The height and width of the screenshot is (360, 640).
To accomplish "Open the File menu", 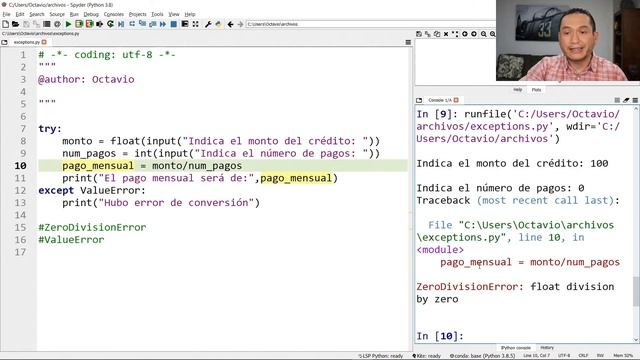I will 6,14.
